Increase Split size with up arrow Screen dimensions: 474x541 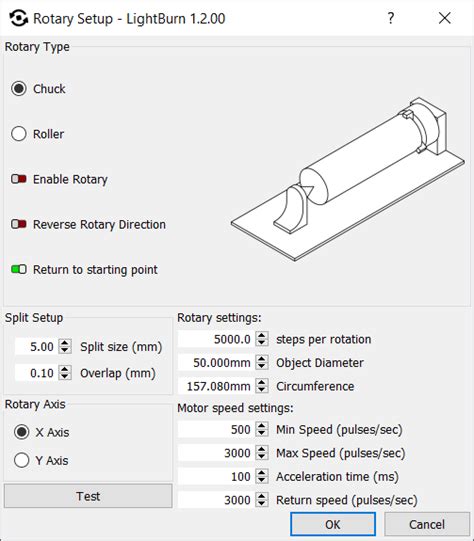coord(65,343)
